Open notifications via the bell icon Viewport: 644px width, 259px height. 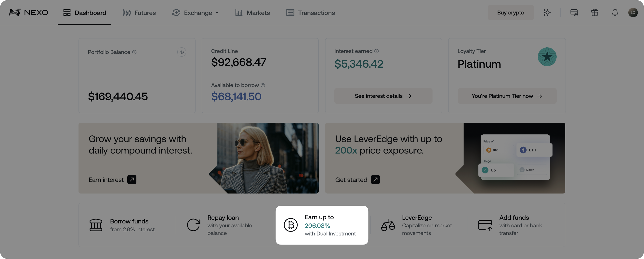click(615, 13)
